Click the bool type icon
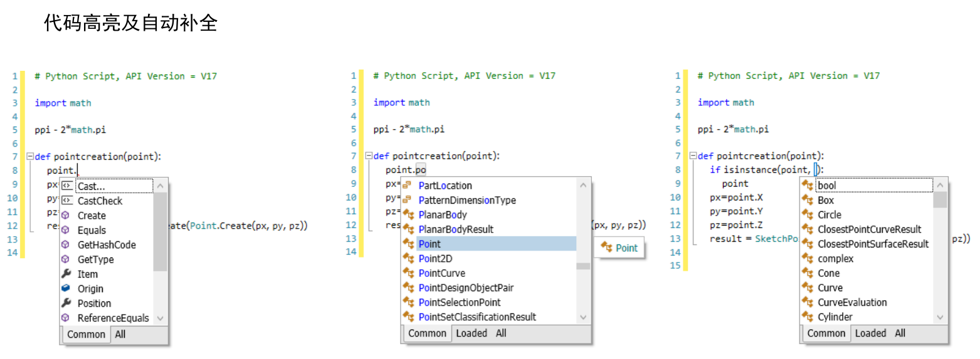Screen dimensions: 980x359 tap(808, 185)
